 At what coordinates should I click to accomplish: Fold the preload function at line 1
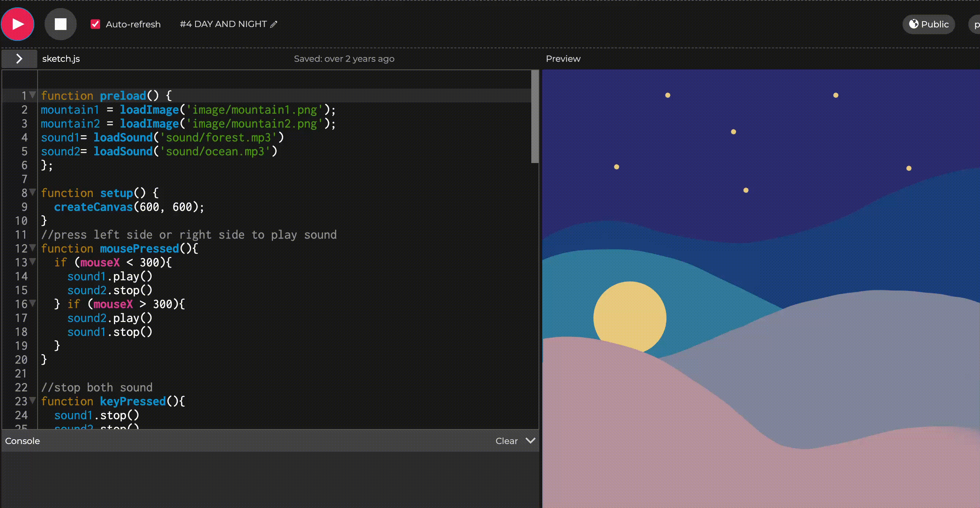33,94
